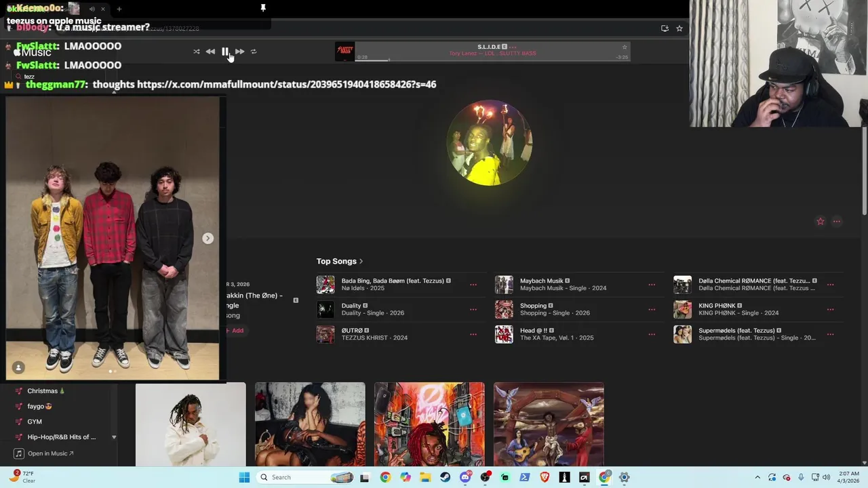This screenshot has height=488, width=868.
Task: Bookmark this page with the address bar star
Action: pos(679,28)
